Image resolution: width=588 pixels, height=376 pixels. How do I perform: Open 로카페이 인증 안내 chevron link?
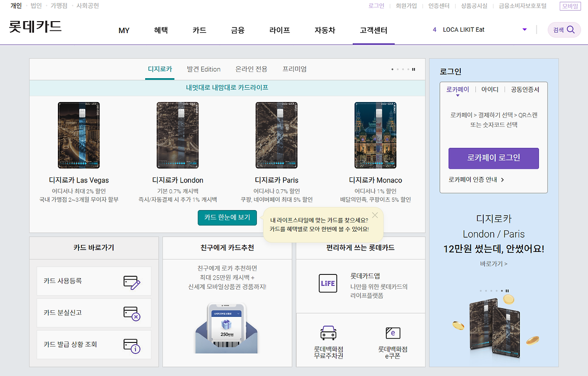[476, 180]
